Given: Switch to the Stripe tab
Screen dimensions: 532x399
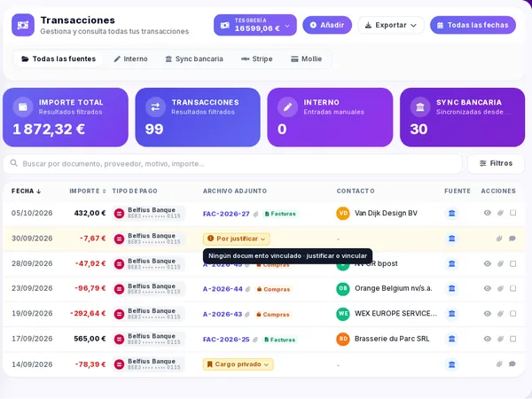Looking at the screenshot, I should click(257, 59).
